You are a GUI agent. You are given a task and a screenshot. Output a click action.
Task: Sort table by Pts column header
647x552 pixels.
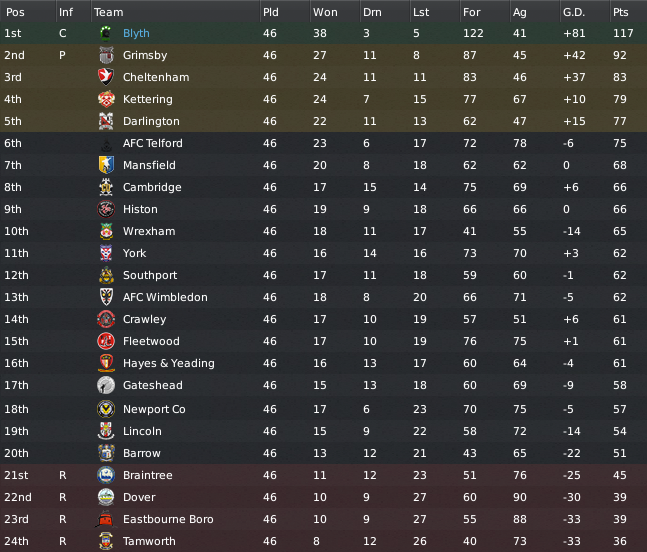[621, 12]
